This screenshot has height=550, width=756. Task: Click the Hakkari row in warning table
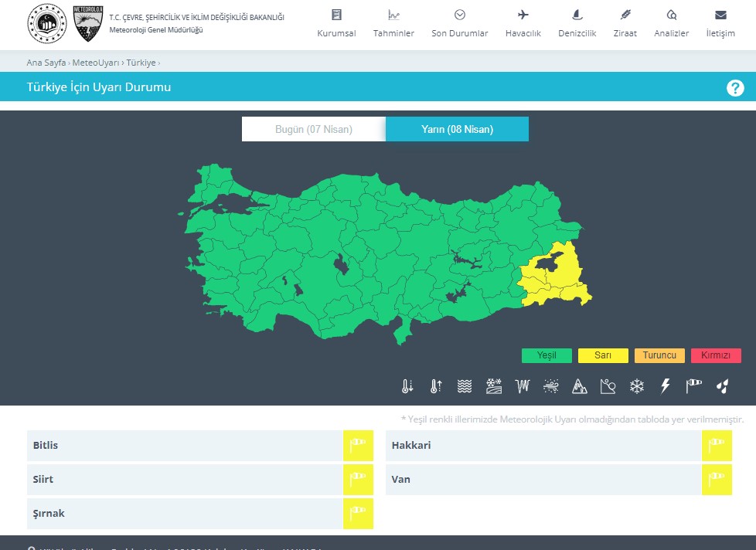tap(543, 446)
